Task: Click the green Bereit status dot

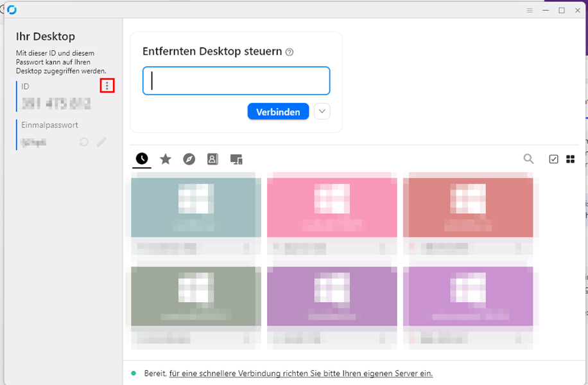Action: pos(134,373)
